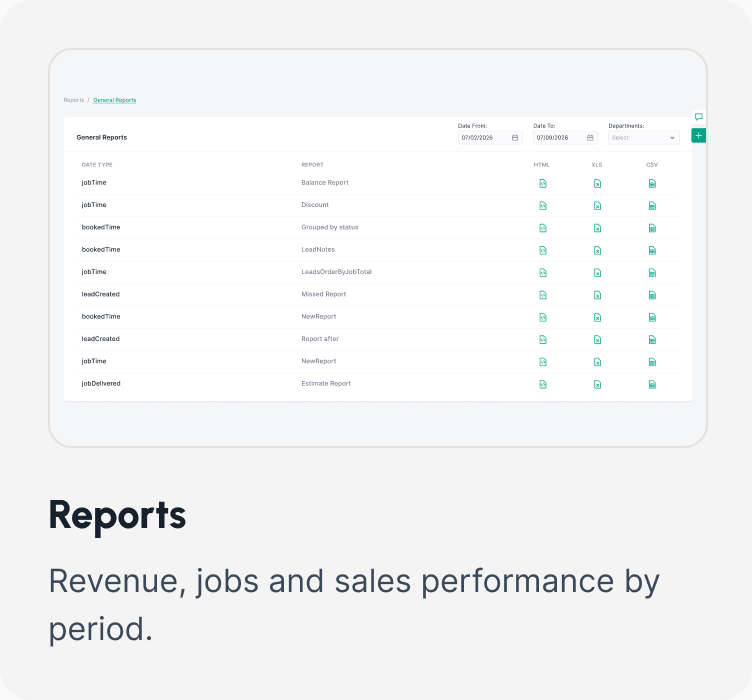This screenshot has height=700, width=752.
Task: Expand the Departments Select dropdown
Action: (x=644, y=138)
